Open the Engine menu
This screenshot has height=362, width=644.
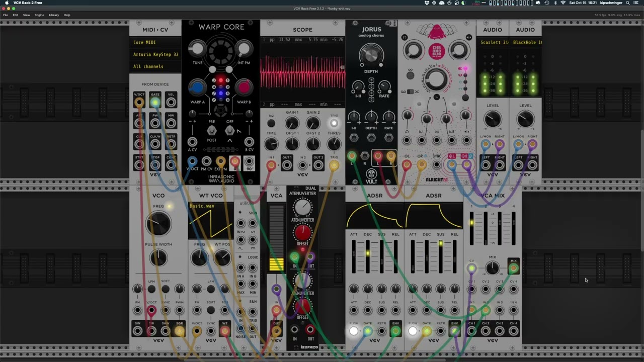(39, 15)
